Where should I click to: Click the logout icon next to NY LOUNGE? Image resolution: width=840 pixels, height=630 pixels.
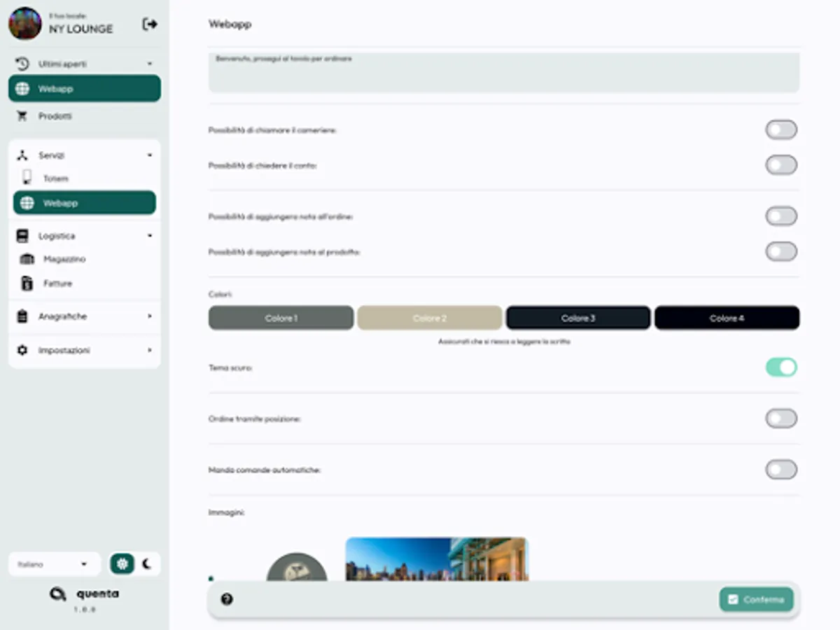point(149,23)
